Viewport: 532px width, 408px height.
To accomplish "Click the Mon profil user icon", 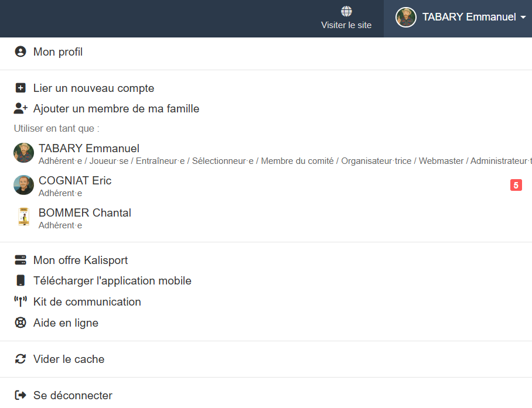I will pyautogui.click(x=21, y=52).
